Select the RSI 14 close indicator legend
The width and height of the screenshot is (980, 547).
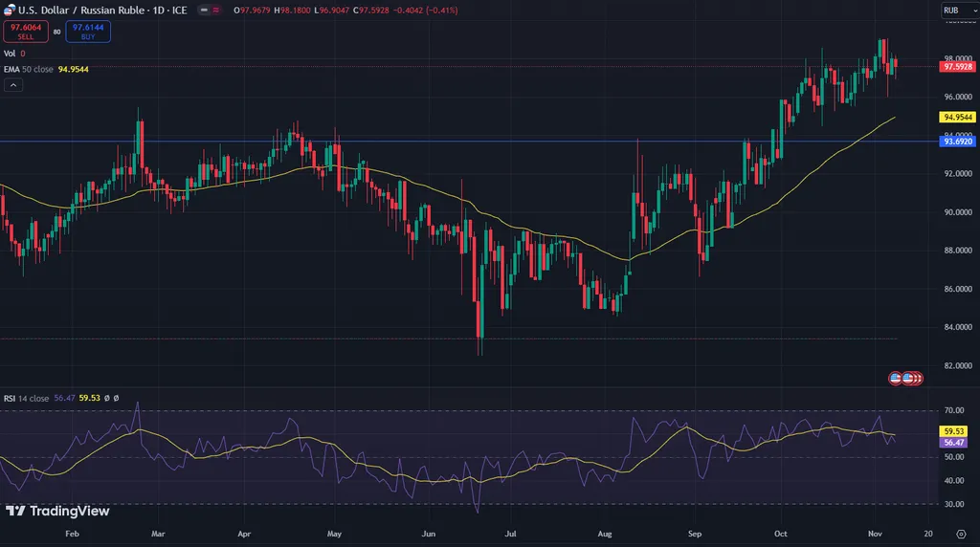pyautogui.click(x=27, y=398)
